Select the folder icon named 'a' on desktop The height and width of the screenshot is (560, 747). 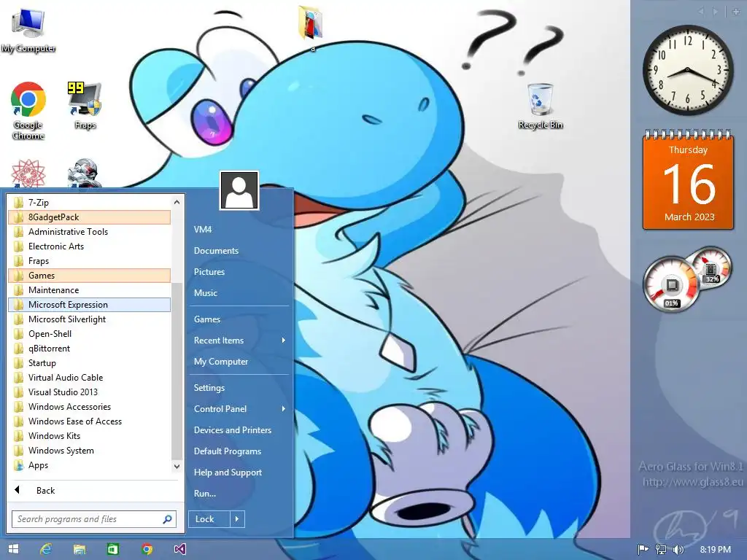tap(311, 28)
